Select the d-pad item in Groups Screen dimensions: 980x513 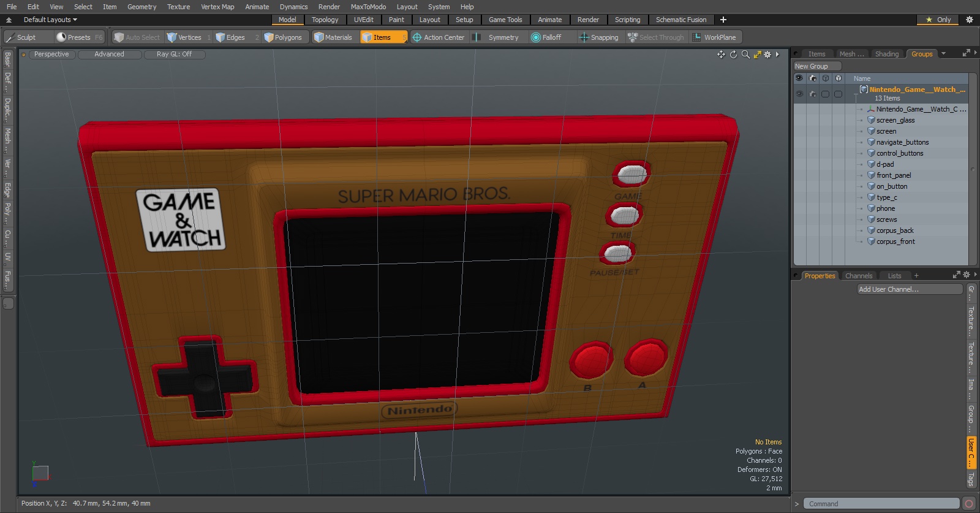click(x=885, y=164)
